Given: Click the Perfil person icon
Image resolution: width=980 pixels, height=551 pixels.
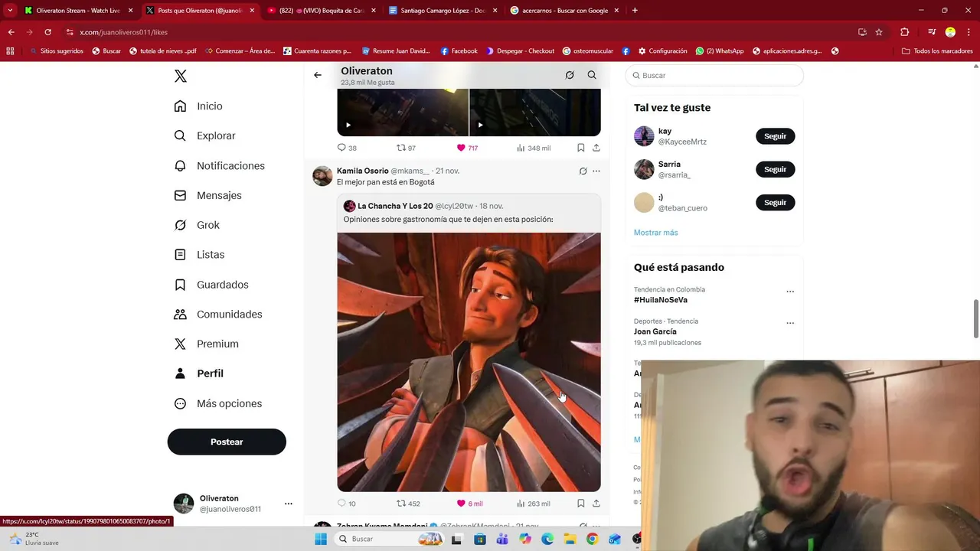Looking at the screenshot, I should [x=180, y=373].
